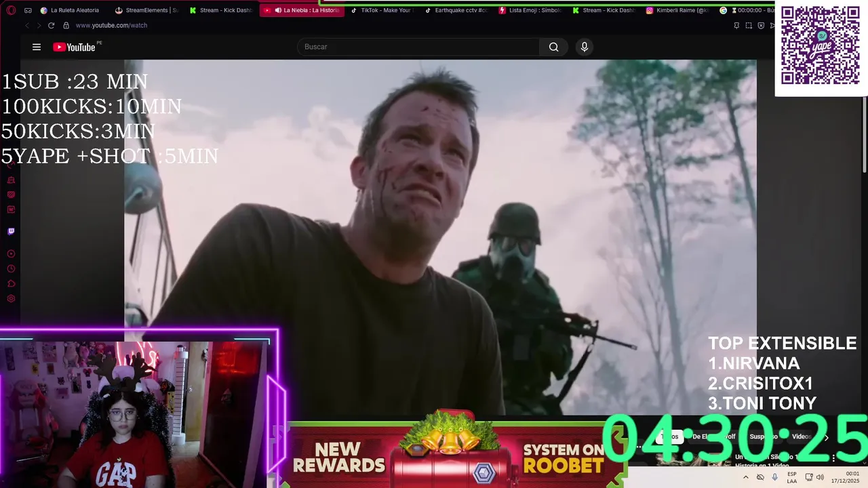Switch to StreamElements tab
Image resolution: width=868 pixels, height=488 pixels.
pos(146,10)
